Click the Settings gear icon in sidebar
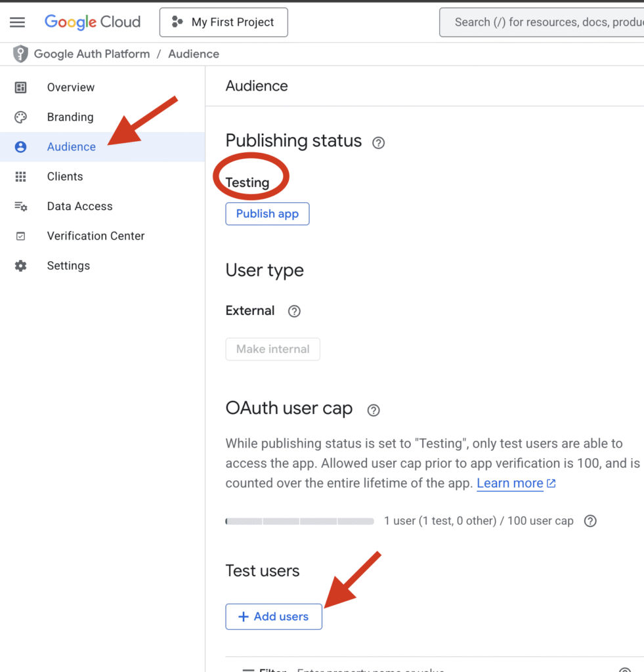Image resolution: width=644 pixels, height=672 pixels. coord(21,266)
